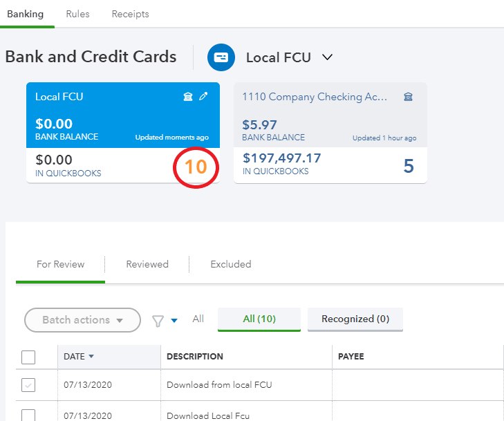The width and height of the screenshot is (504, 421).
Task: Open the For Review tab
Action: [60, 264]
